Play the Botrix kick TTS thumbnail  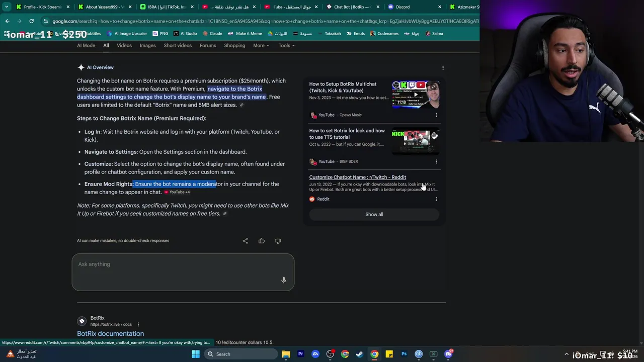point(416,141)
